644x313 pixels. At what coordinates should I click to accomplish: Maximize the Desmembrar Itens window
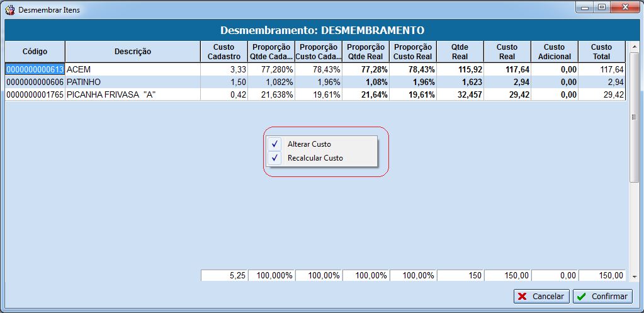coord(601,8)
